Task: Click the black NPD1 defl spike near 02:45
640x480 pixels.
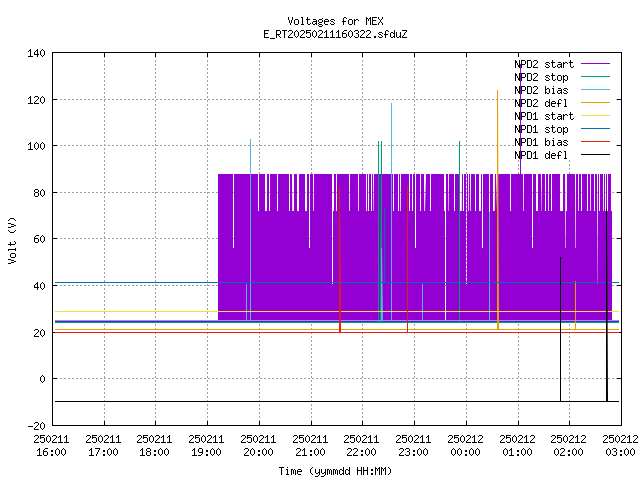Action: coord(607,305)
